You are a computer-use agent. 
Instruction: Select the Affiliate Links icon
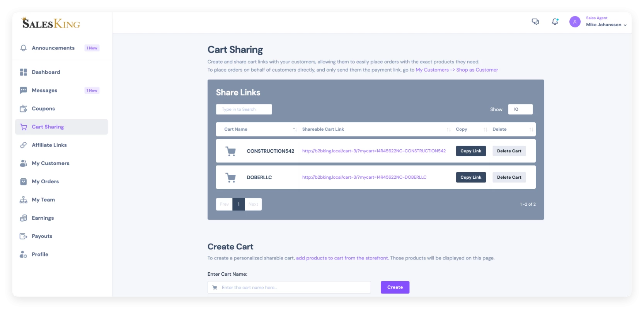[x=23, y=145]
